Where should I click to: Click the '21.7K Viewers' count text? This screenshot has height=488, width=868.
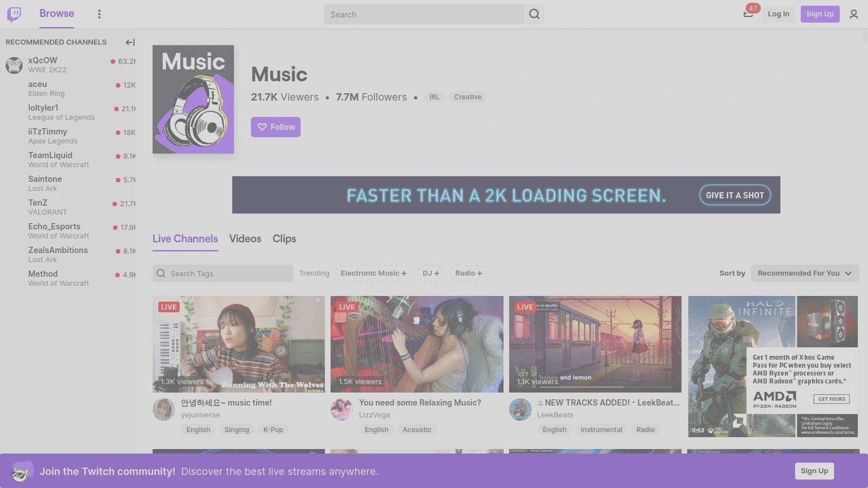click(285, 97)
